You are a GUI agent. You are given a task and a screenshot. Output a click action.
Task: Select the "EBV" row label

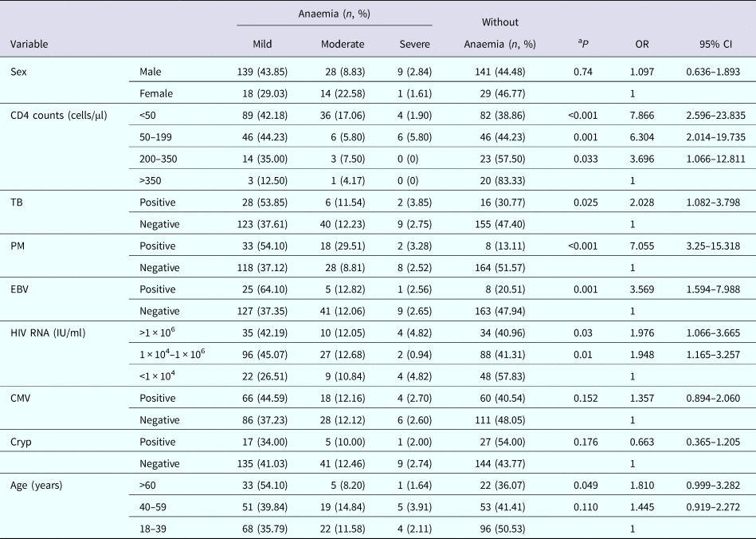[x=21, y=286]
